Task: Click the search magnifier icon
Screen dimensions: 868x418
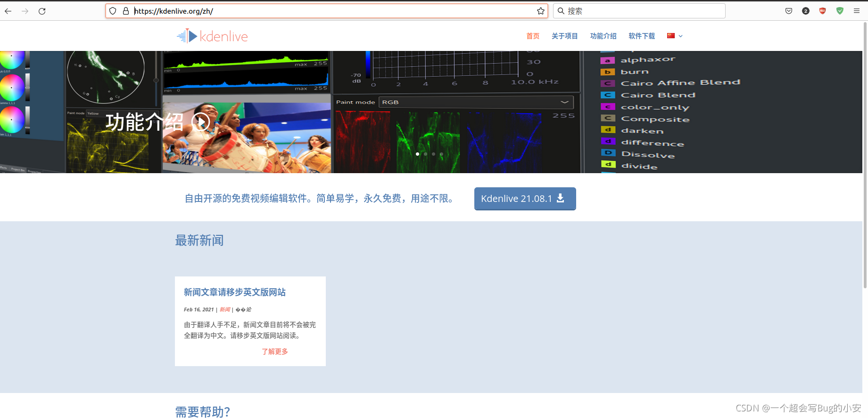Action: (x=561, y=11)
